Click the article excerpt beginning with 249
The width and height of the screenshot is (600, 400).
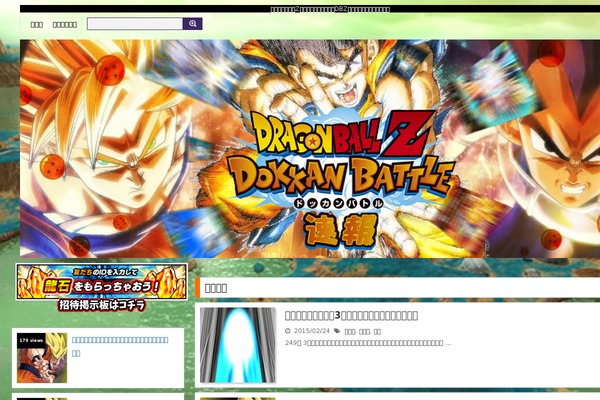368,343
